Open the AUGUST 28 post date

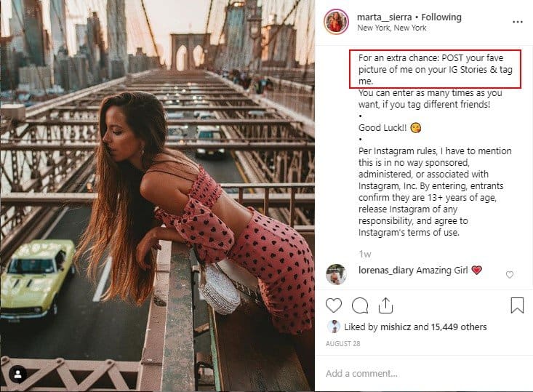coord(342,344)
